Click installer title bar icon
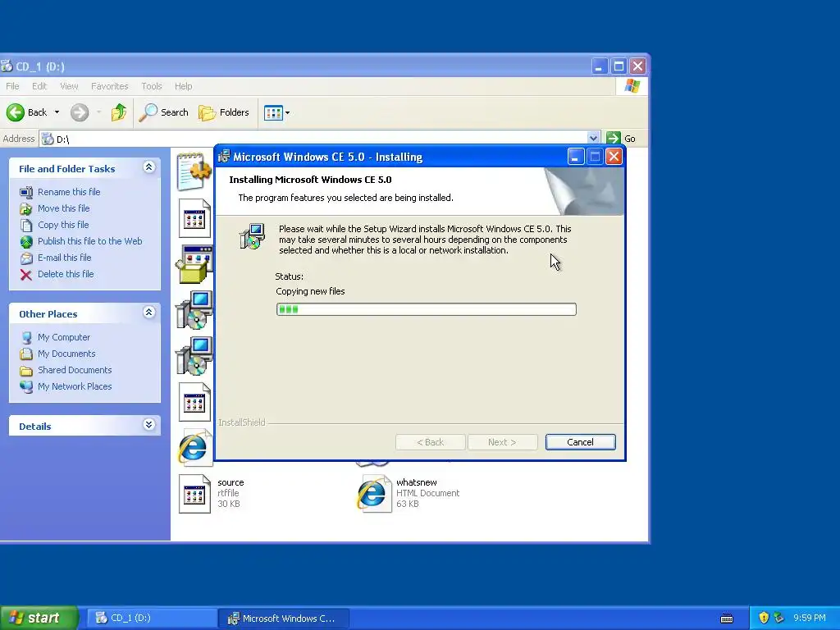840x630 pixels. click(224, 157)
